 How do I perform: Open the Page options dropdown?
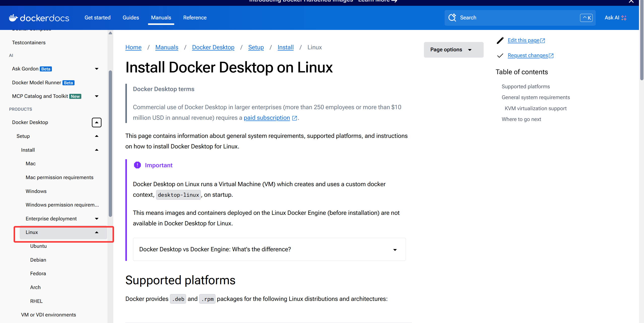[453, 50]
